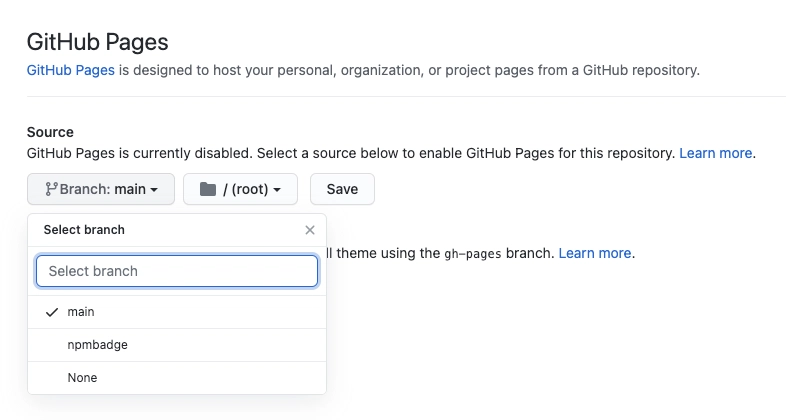Open the GitHub Pages link
The image size is (786, 420).
pos(71,70)
